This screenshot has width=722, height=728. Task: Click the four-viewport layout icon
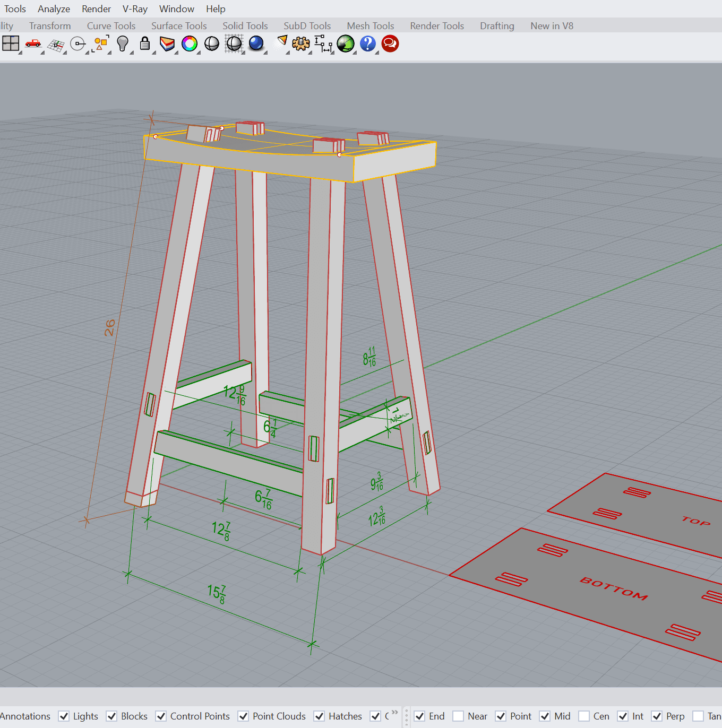click(11, 44)
